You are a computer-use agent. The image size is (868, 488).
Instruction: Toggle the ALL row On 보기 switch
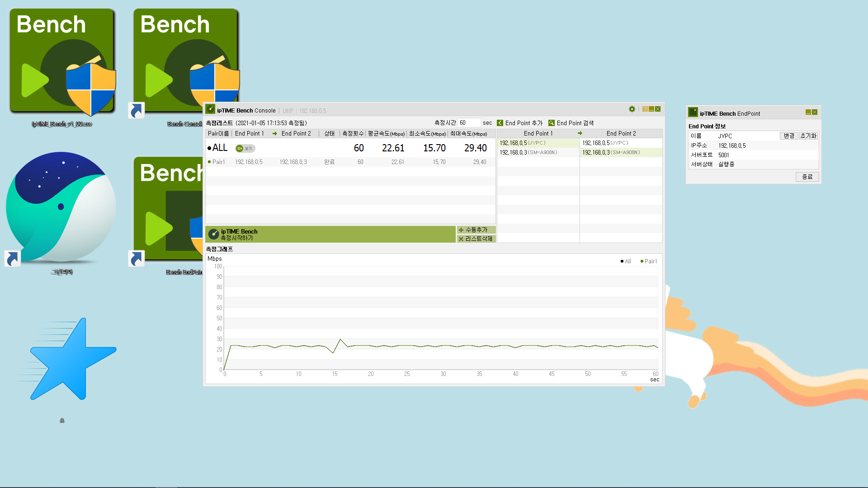(x=245, y=148)
